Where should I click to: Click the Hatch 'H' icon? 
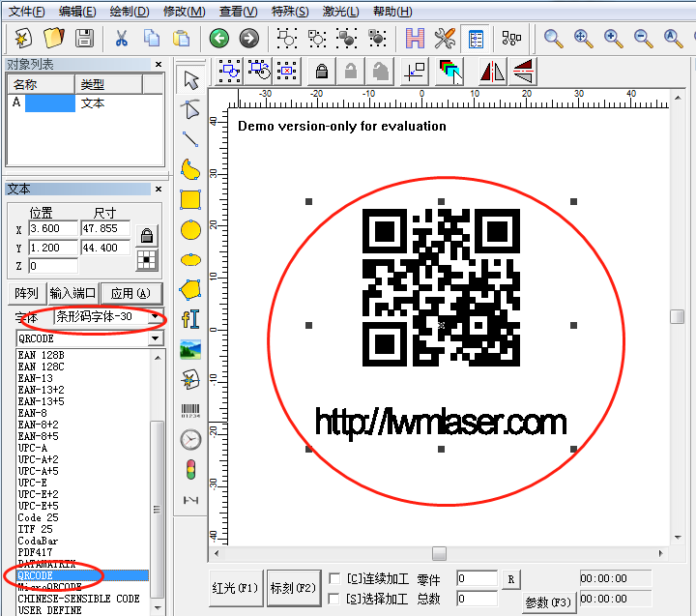tap(415, 38)
